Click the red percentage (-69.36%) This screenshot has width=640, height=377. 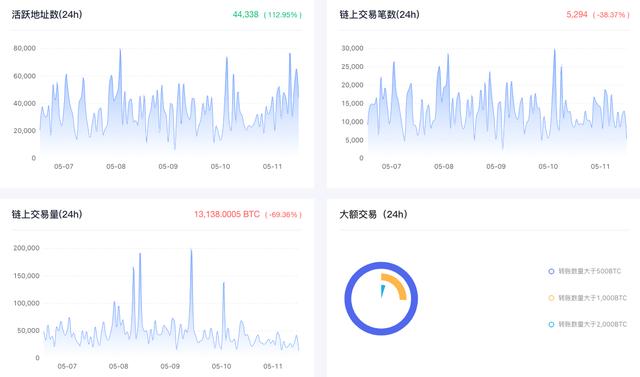click(283, 215)
